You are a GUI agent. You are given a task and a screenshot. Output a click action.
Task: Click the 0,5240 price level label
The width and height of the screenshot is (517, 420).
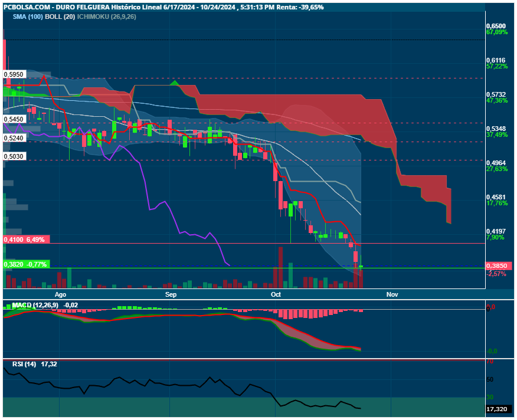14,138
